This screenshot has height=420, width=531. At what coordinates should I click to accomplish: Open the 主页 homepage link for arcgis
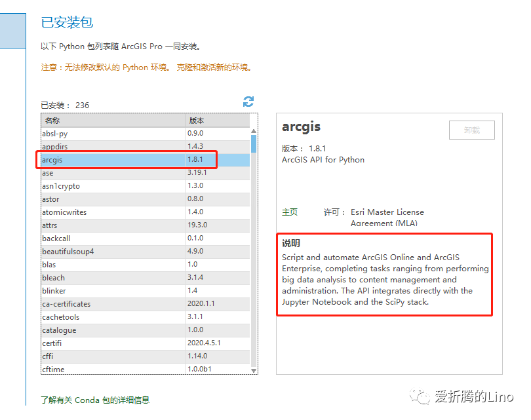[x=290, y=212]
